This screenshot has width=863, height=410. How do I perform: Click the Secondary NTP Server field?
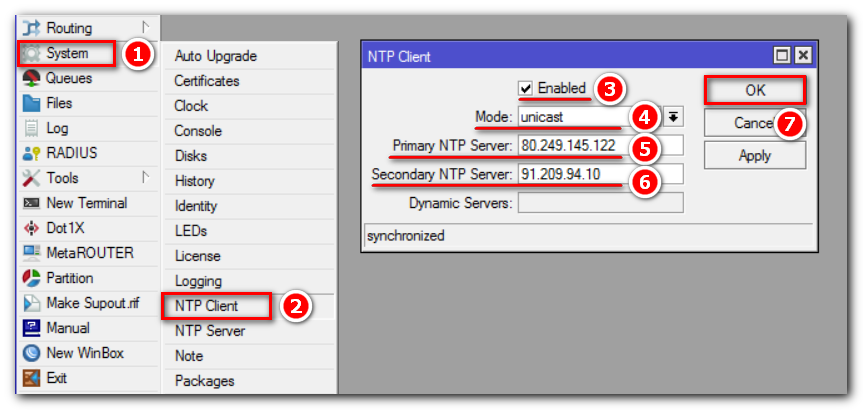click(598, 174)
